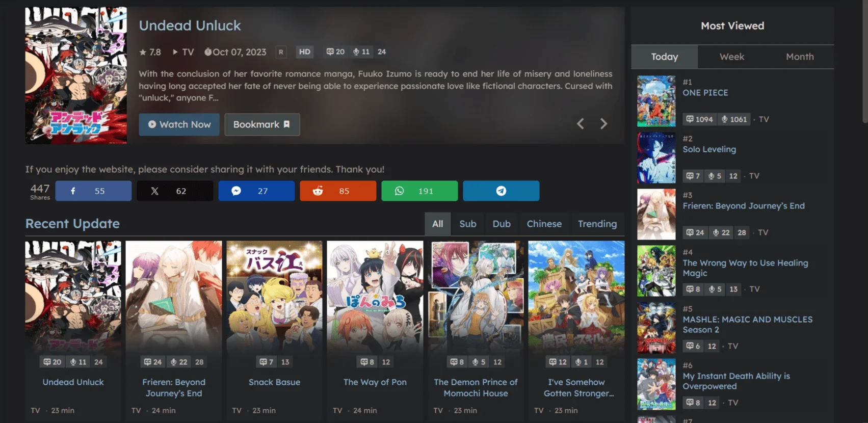The width and height of the screenshot is (868, 423).
Task: Select the Sub filter tab
Action: click(468, 224)
